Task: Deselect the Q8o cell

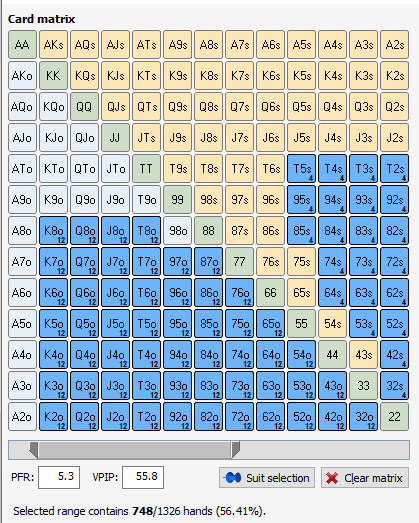Action: (x=84, y=231)
